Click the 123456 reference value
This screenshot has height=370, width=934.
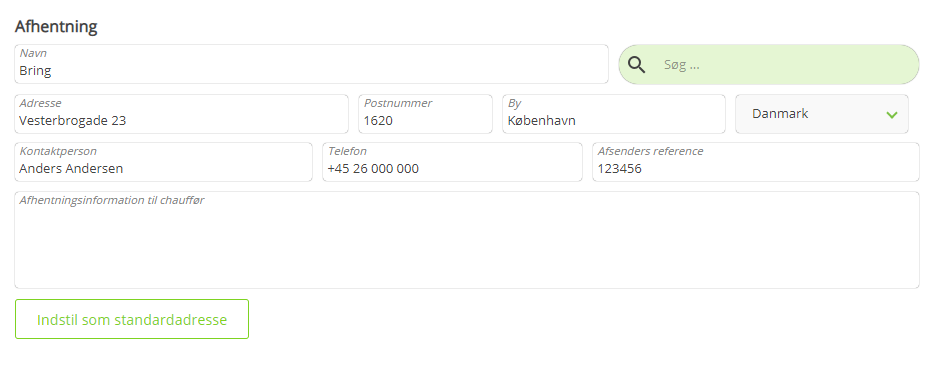(619, 169)
